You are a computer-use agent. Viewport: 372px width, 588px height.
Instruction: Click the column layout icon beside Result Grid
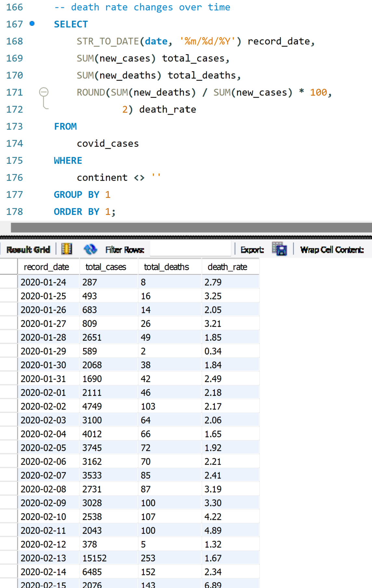67,249
